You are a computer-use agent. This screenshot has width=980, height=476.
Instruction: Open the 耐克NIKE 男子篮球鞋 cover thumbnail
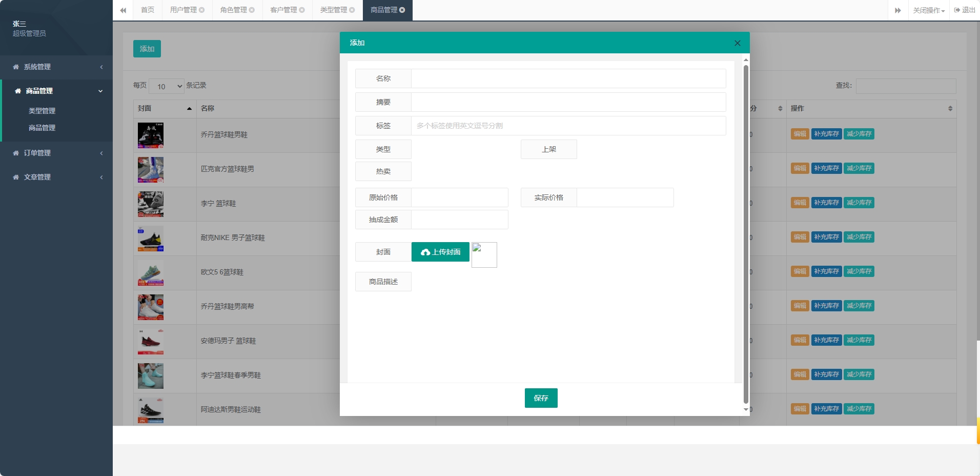pos(151,239)
